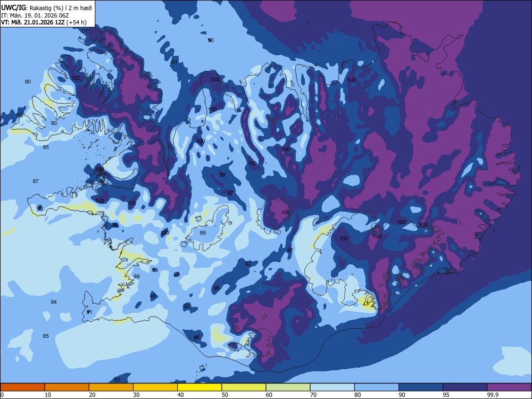
Task: Click the purple above-99.9 legend swatch
Action: point(509,387)
